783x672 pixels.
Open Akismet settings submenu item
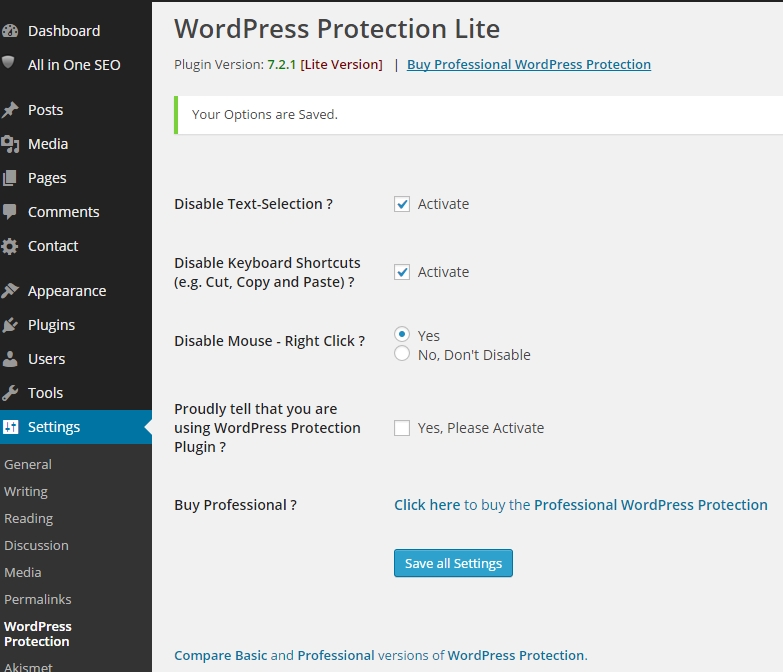coord(28,667)
